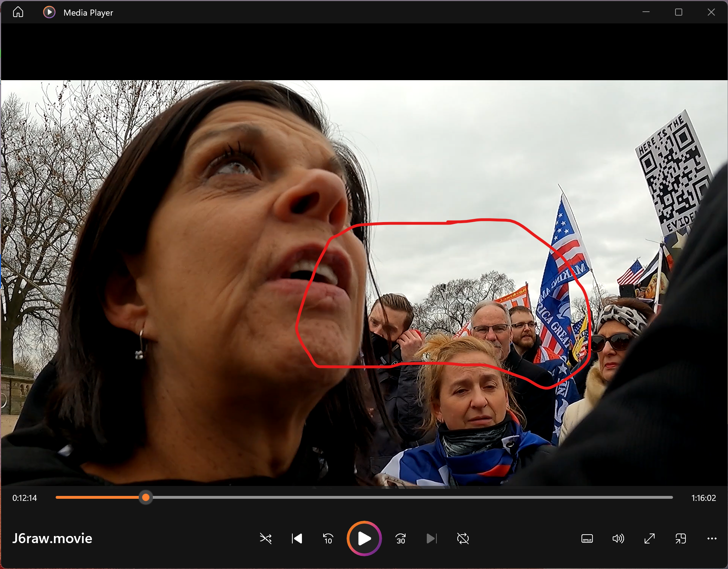The width and height of the screenshot is (728, 569).
Task: Close the Media Player window
Action: (711, 12)
